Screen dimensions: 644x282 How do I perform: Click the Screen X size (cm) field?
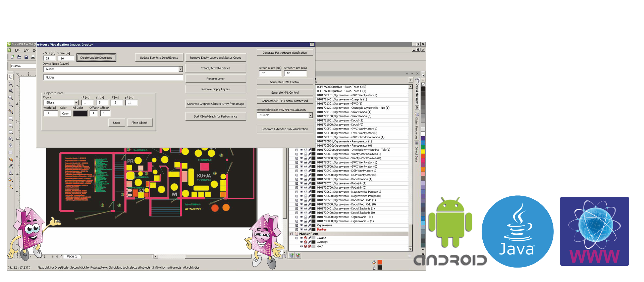point(270,73)
